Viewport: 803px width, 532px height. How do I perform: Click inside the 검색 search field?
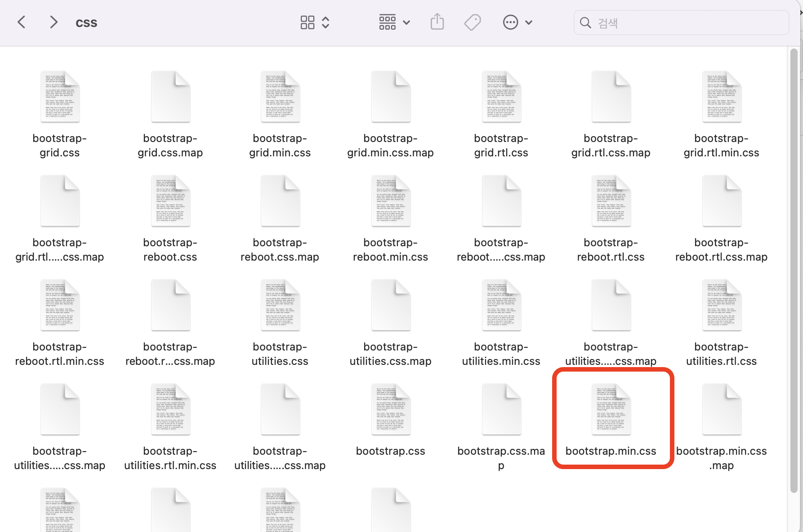tap(681, 22)
